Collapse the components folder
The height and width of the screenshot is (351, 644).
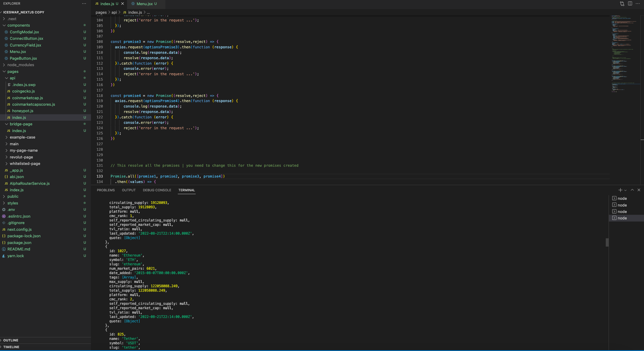click(x=18, y=25)
